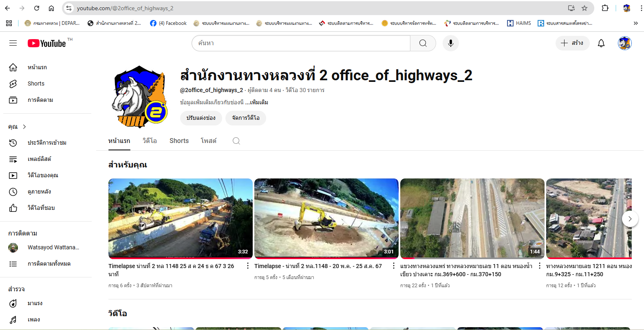Open options menu for first Timelapse video
Screen dimensions: 644x330
point(248,266)
